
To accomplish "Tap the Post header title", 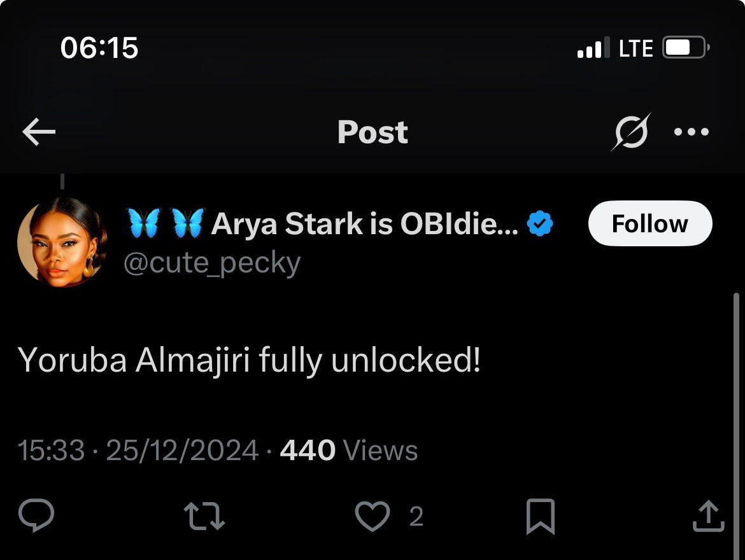I will click(x=372, y=132).
